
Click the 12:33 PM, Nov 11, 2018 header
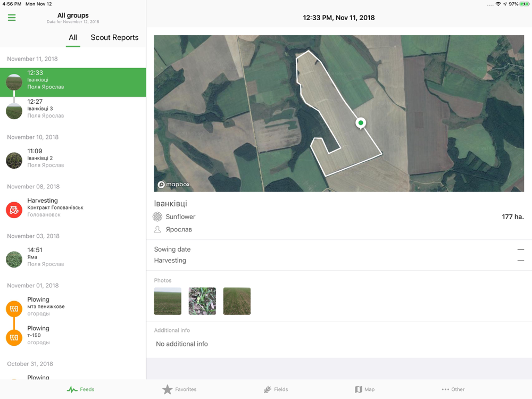pyautogui.click(x=338, y=18)
